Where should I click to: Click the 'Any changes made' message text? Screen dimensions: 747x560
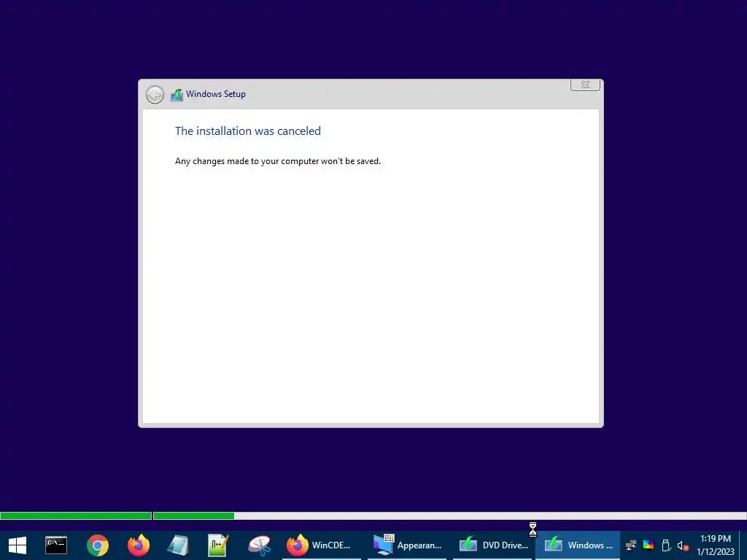pyautogui.click(x=278, y=161)
